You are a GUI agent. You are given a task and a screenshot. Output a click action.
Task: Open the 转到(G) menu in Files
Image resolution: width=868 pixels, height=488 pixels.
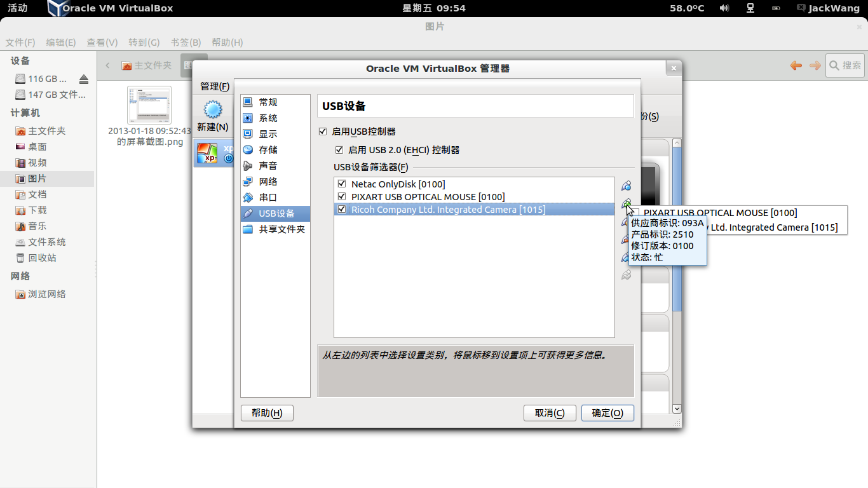click(x=144, y=43)
